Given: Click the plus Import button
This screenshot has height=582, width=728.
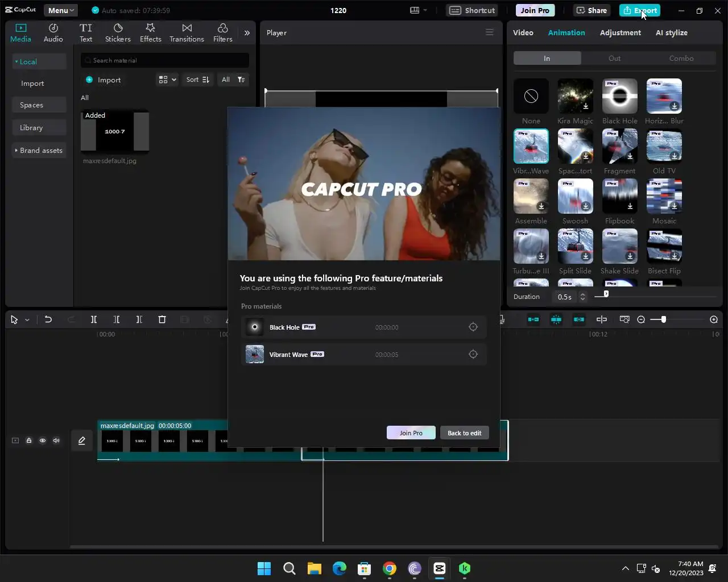Looking at the screenshot, I should [x=103, y=80].
